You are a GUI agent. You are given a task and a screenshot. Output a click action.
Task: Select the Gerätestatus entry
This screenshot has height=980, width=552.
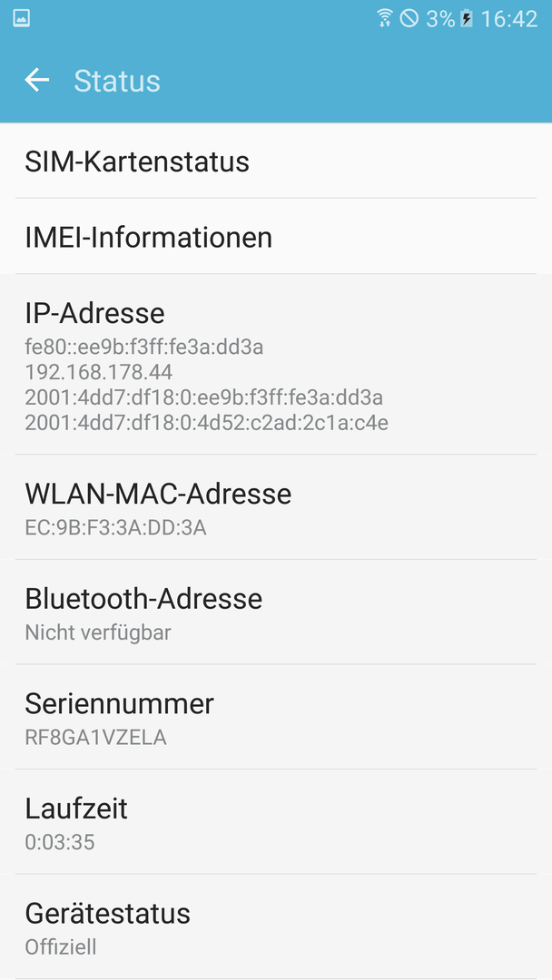coord(276,926)
